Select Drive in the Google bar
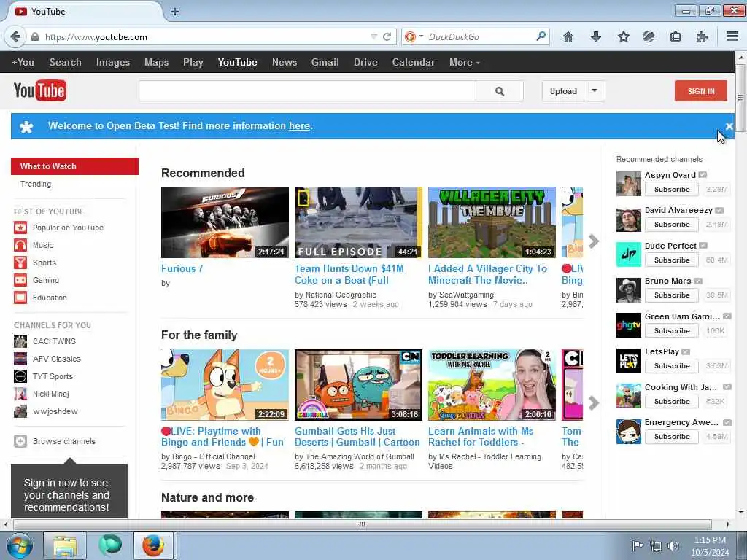This screenshot has width=747, height=560. tap(365, 63)
